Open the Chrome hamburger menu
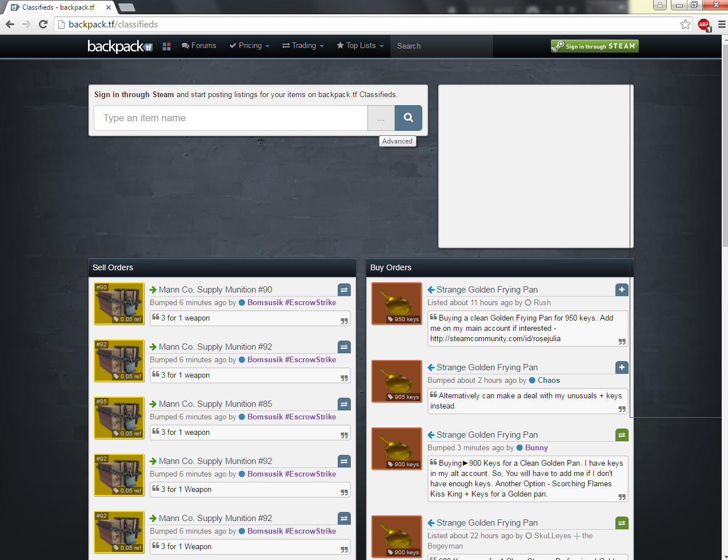The width and height of the screenshot is (728, 560). tap(721, 25)
